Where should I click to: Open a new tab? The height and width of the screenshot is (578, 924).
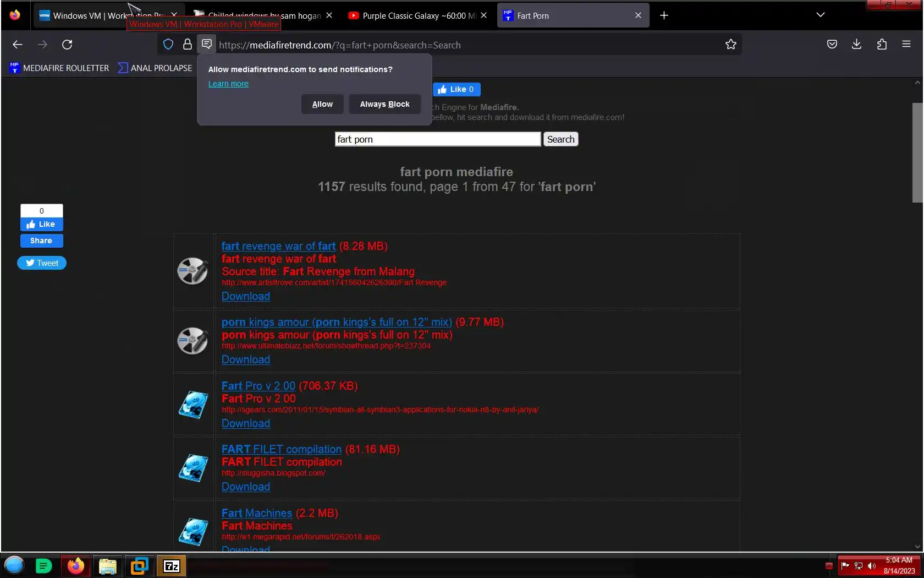(x=664, y=15)
